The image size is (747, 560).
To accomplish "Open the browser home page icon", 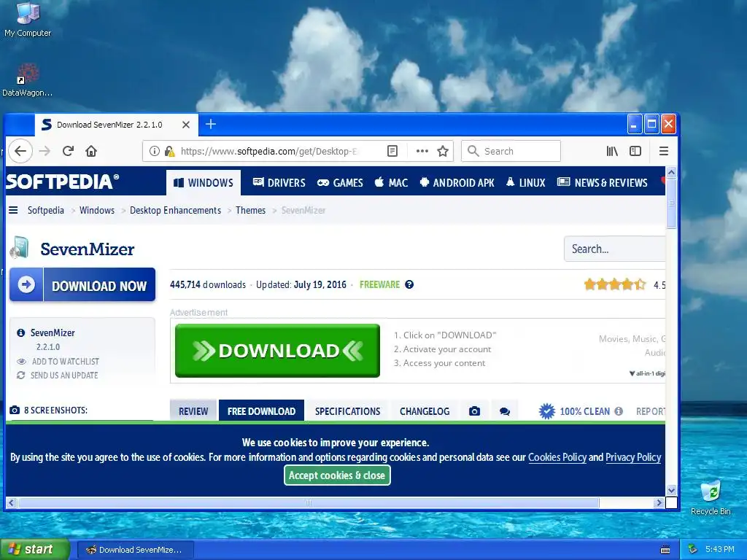I will click(x=91, y=151).
